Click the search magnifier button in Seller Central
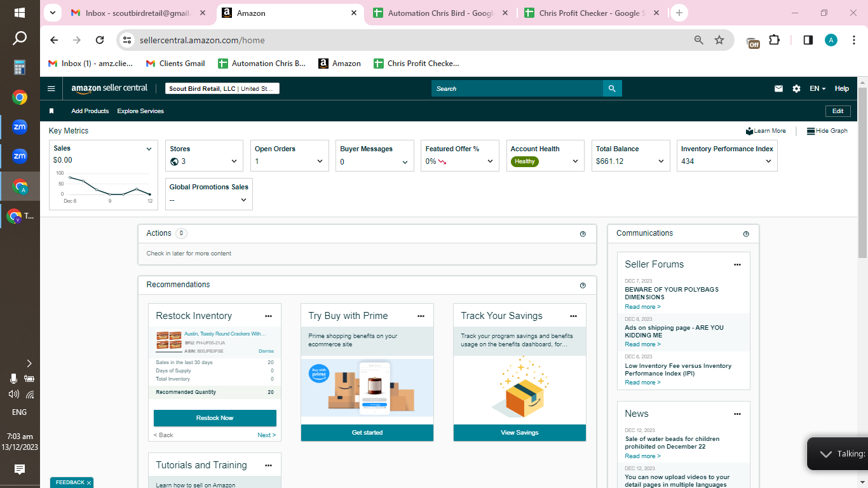This screenshot has width=868, height=488. pos(612,89)
